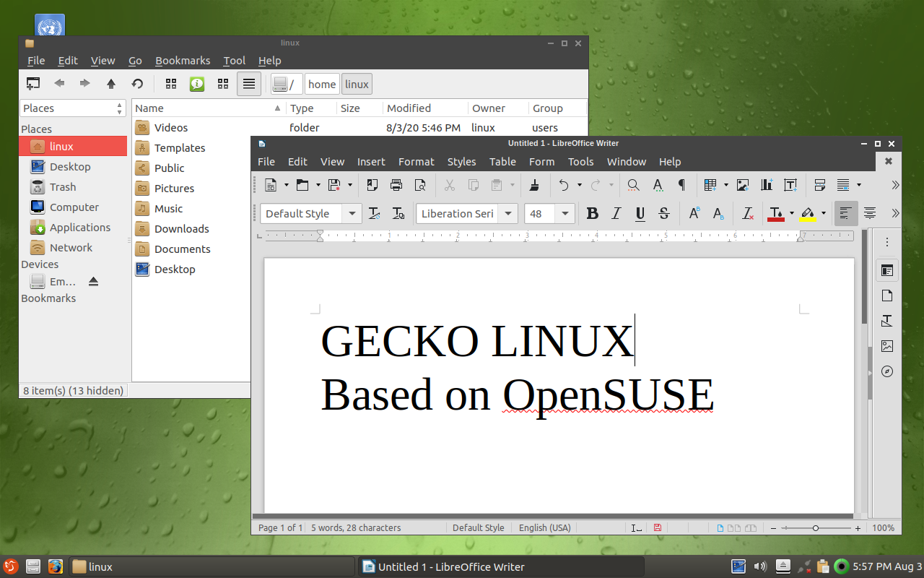Select the Downloads folder in file list

point(181,229)
